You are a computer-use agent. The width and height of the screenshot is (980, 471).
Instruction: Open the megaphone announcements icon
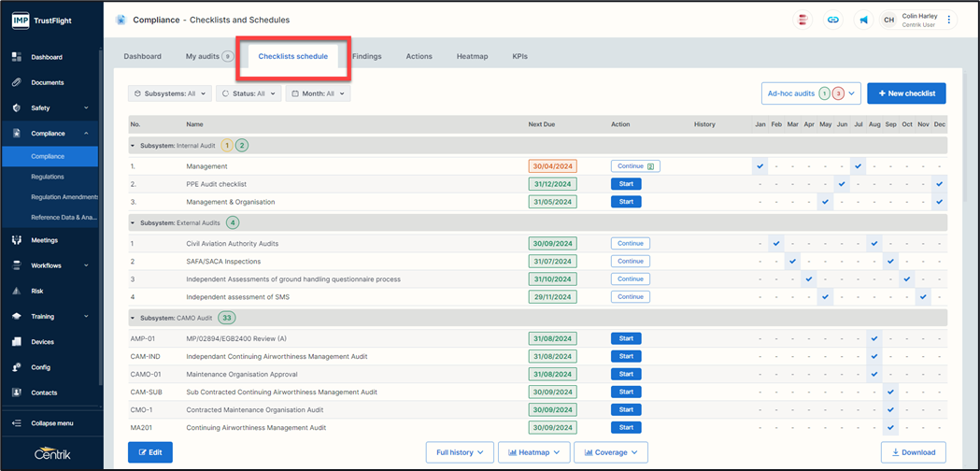point(863,20)
